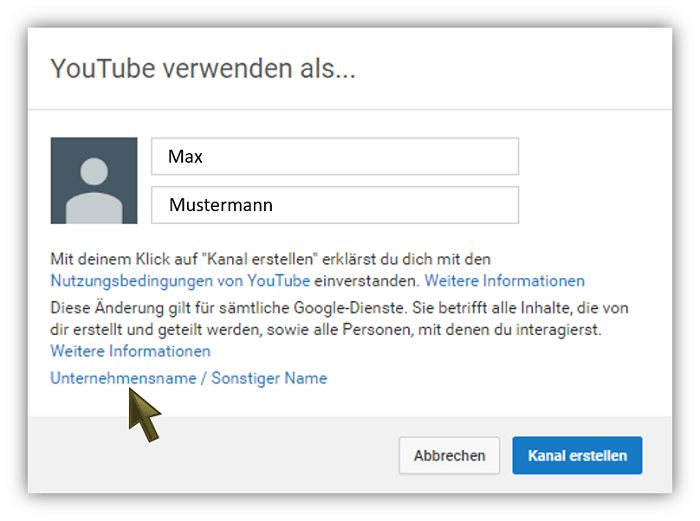700x521 pixels.
Task: Click the dialog title YouTube verwenden als...
Action: [203, 69]
